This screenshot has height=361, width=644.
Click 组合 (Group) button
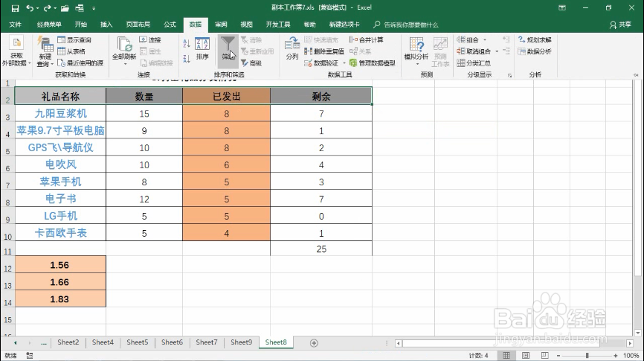(x=468, y=40)
